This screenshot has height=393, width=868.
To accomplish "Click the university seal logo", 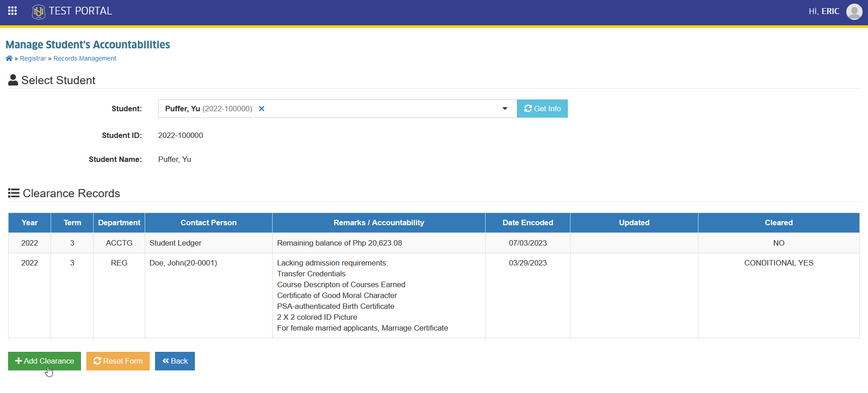I will click(38, 12).
